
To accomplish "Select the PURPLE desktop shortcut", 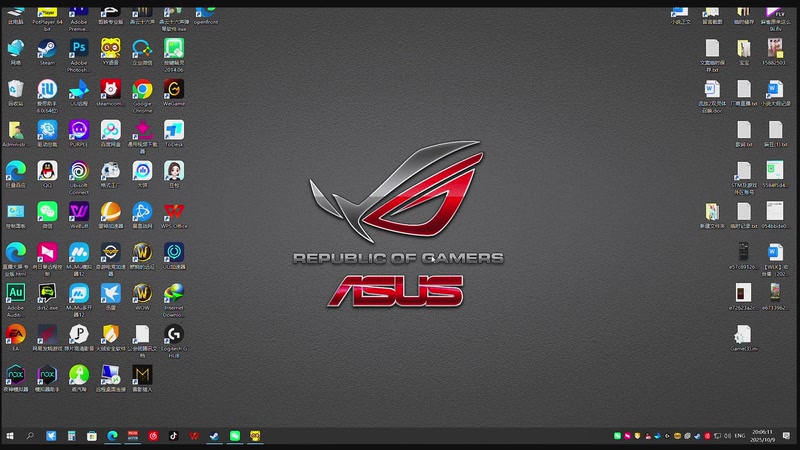I will click(79, 133).
